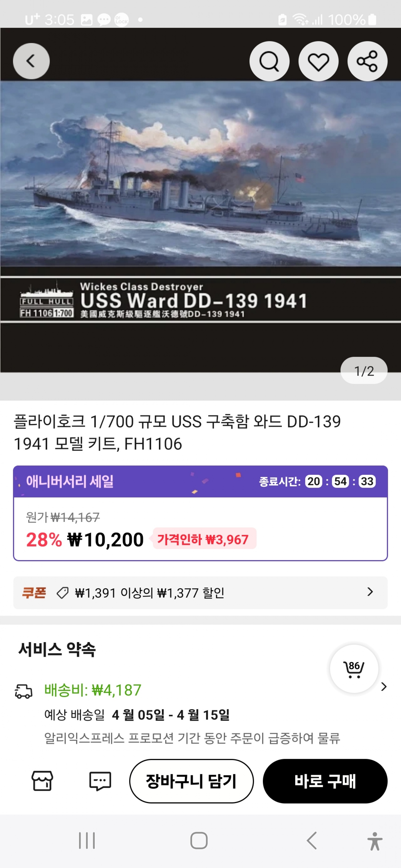The height and width of the screenshot is (868, 401).
Task: Open Android recent apps button
Action: pos(87,840)
